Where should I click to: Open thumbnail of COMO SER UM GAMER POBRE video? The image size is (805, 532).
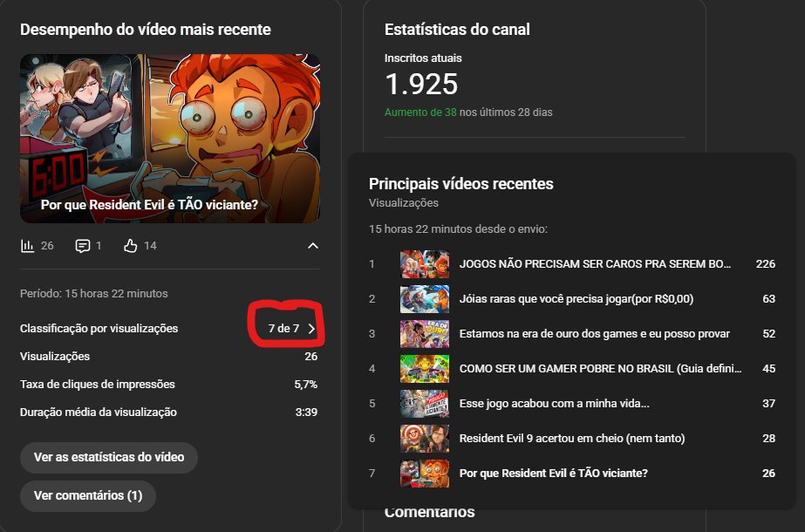point(425,369)
